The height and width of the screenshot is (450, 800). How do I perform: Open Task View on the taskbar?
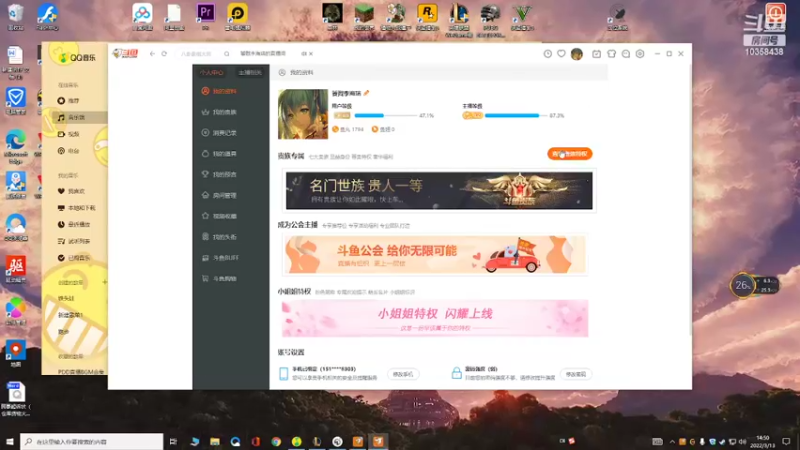(x=173, y=441)
